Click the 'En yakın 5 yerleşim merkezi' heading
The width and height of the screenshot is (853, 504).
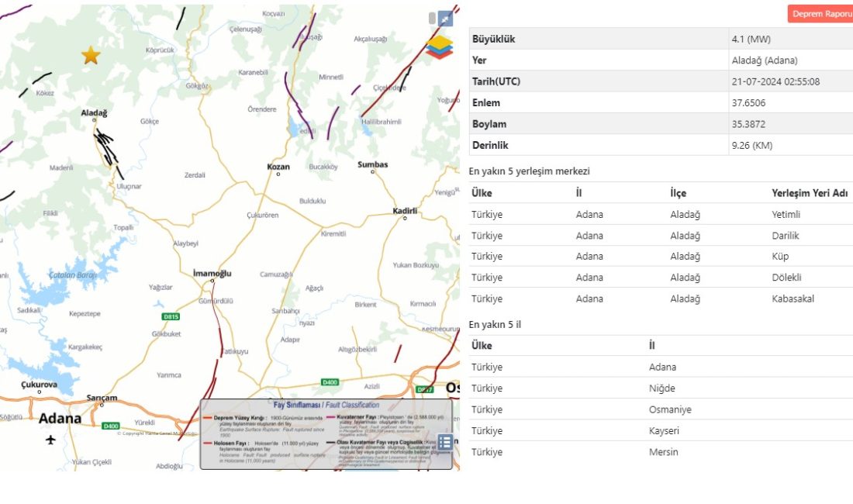click(529, 171)
